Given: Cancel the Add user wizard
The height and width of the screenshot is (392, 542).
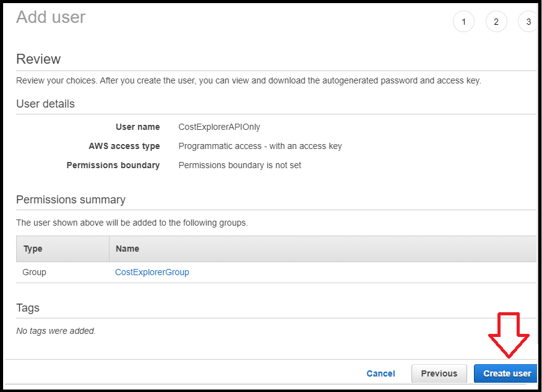Looking at the screenshot, I should pos(381,373).
